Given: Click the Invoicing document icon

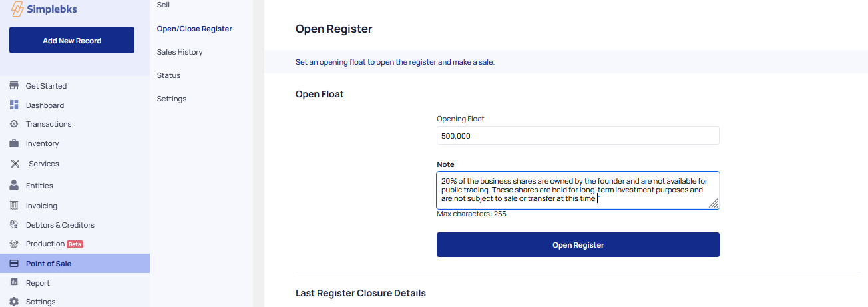Looking at the screenshot, I should tap(14, 206).
